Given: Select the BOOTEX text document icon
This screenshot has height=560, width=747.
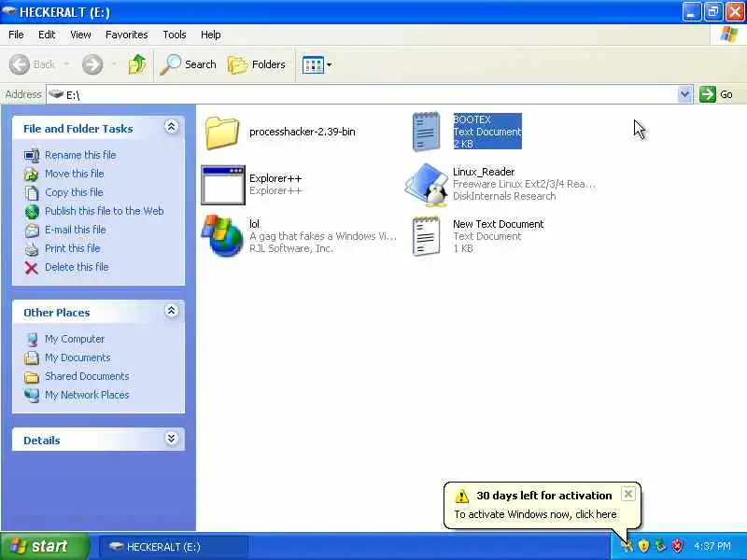Looking at the screenshot, I should click(x=426, y=132).
